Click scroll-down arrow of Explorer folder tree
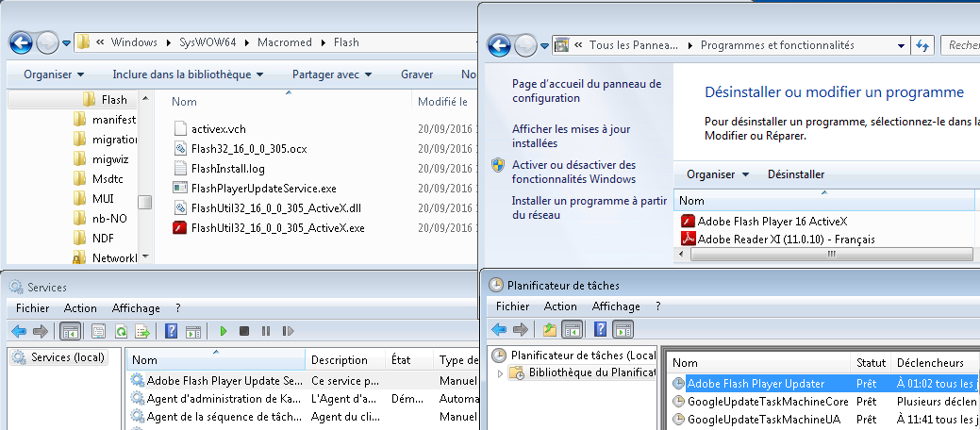The width and height of the screenshot is (980, 430). pos(145,256)
